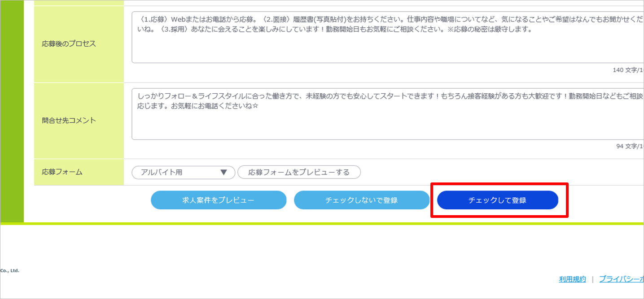Click the 問合せ先コメント row label
The height and width of the screenshot is (299, 644).
(x=69, y=120)
